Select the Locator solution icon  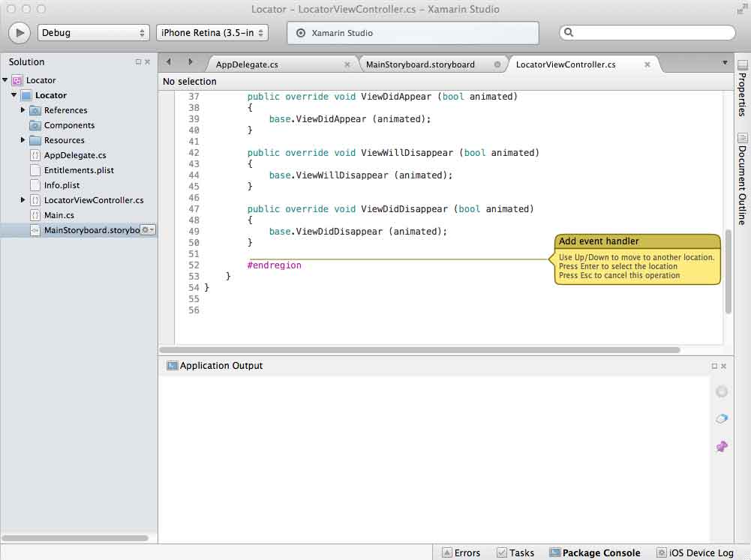[x=17, y=80]
